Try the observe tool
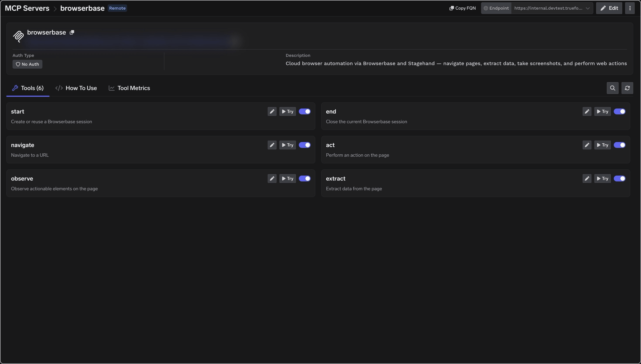The height and width of the screenshot is (364, 641). (288, 179)
